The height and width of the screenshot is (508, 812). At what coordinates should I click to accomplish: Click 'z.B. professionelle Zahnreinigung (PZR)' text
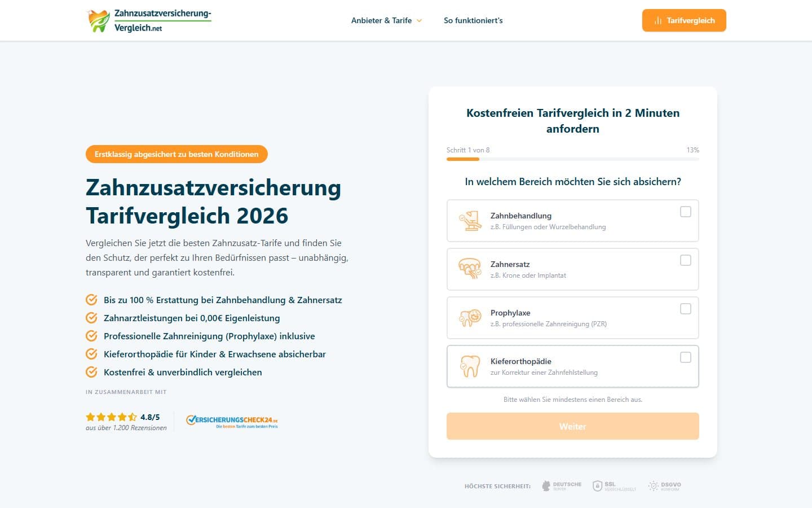[x=549, y=324]
